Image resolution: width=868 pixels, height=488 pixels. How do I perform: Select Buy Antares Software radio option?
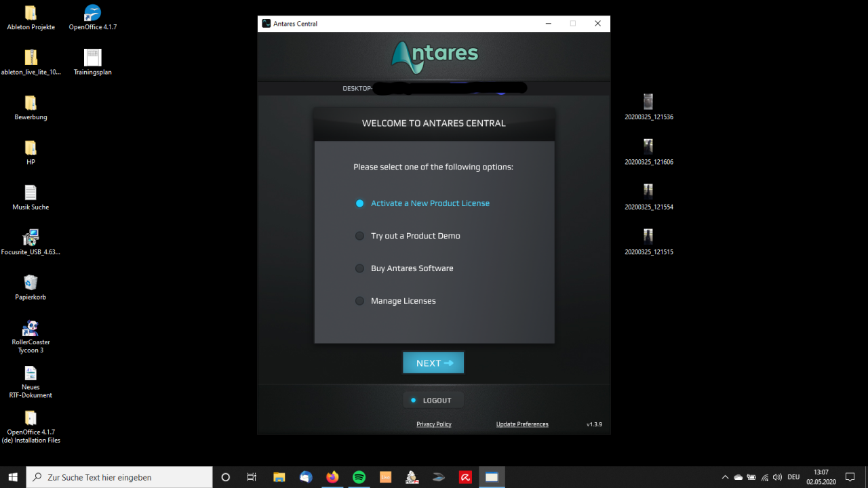coord(404,268)
